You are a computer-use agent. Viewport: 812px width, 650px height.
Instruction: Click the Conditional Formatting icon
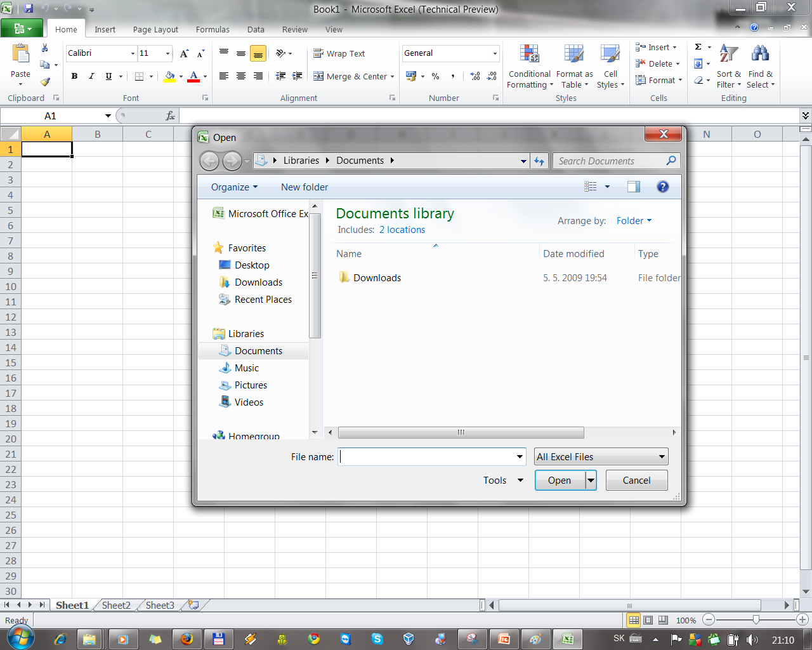click(x=529, y=54)
